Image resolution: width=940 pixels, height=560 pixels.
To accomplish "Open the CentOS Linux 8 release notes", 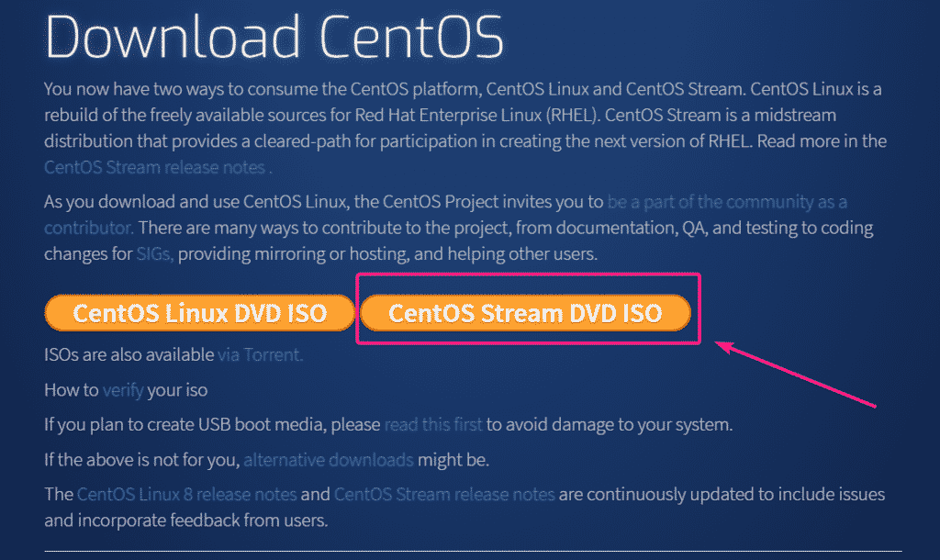I will (x=187, y=495).
